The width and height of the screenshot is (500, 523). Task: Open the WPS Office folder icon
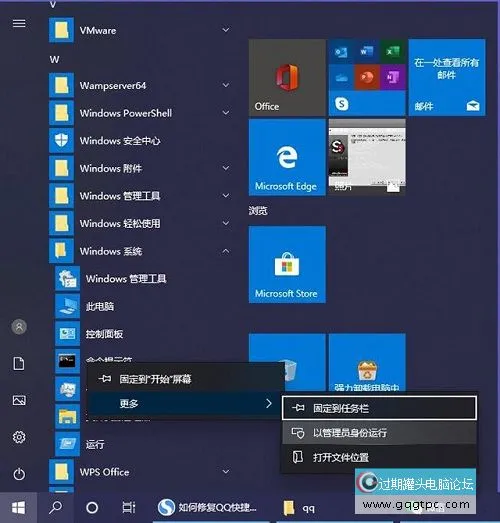tap(61, 472)
